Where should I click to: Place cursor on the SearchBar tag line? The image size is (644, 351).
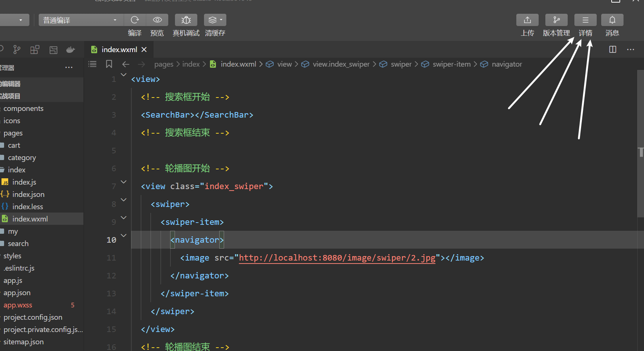click(197, 115)
